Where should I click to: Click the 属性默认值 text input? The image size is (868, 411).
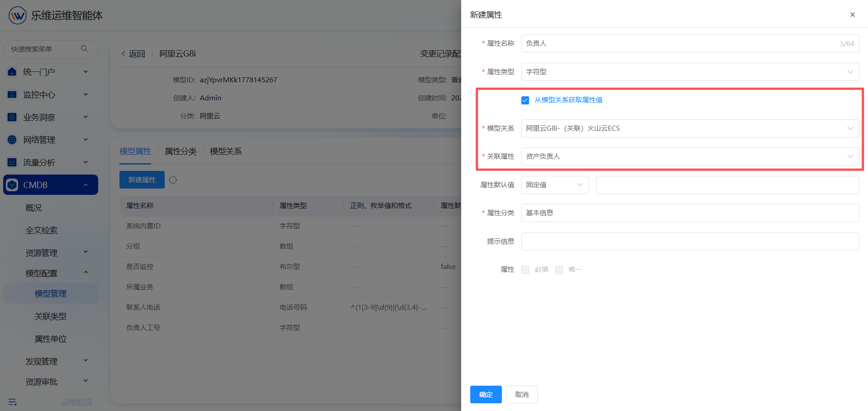(727, 185)
